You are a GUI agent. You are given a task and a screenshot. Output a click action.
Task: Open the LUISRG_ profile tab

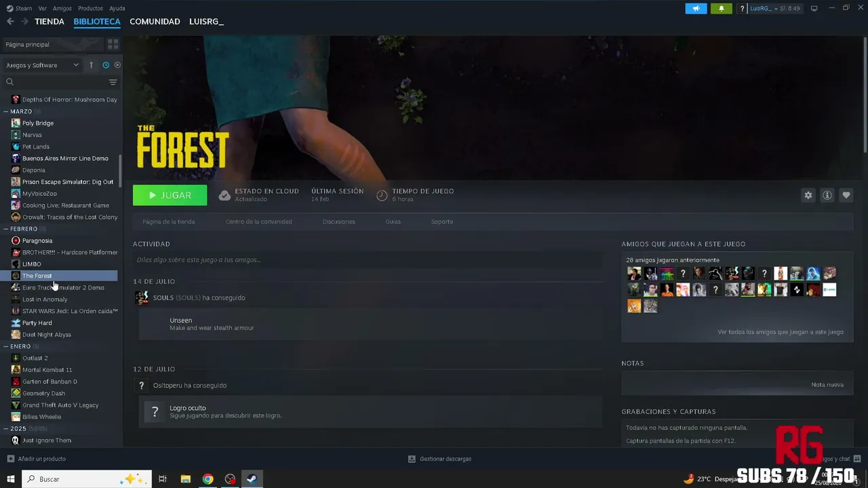pos(206,22)
